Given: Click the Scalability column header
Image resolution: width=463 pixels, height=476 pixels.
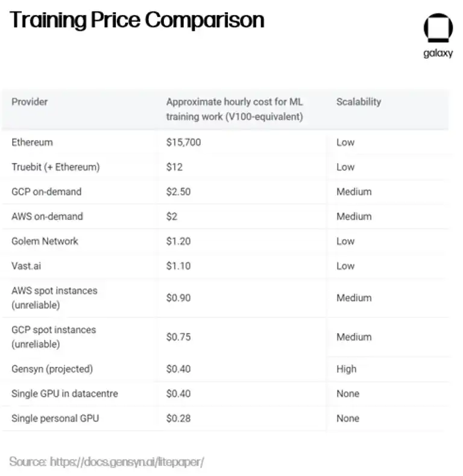Looking at the screenshot, I should pyautogui.click(x=359, y=101).
